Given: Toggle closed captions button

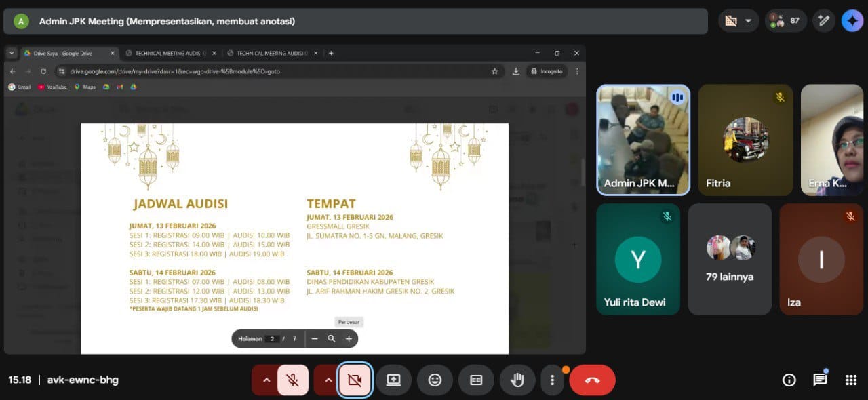Looking at the screenshot, I should click(x=476, y=380).
